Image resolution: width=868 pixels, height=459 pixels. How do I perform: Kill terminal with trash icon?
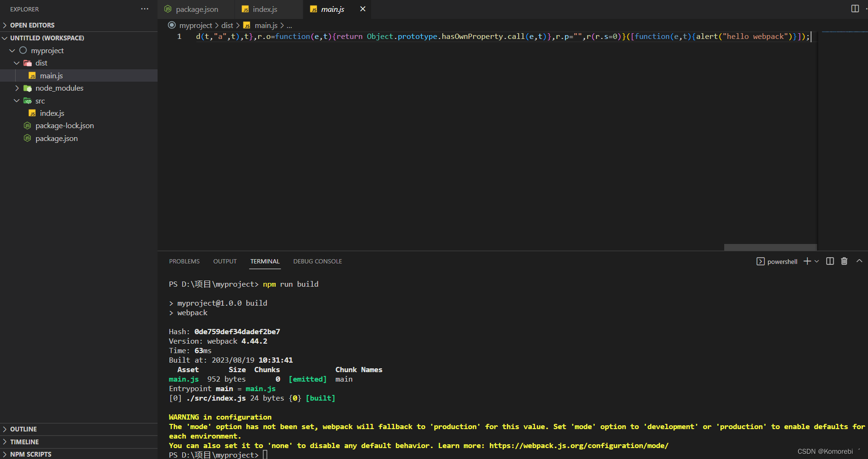pos(844,261)
